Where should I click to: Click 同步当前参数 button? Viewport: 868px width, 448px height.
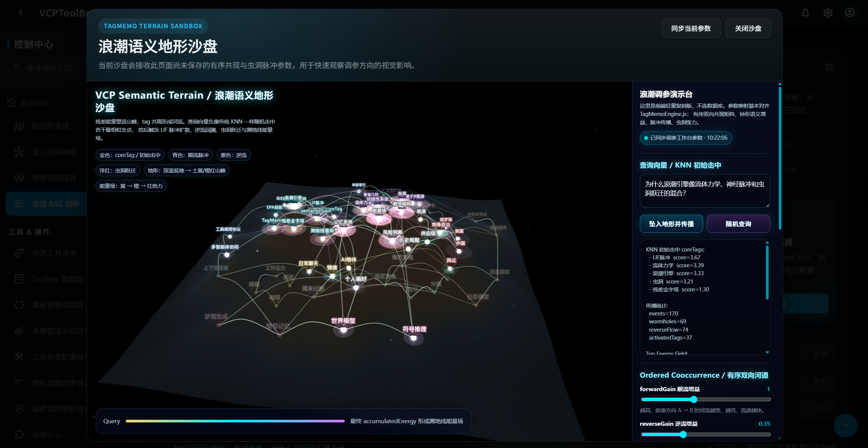(691, 28)
